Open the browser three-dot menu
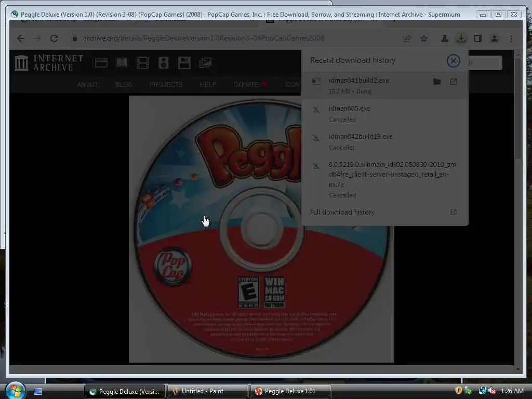This screenshot has height=399, width=532. 511,38
